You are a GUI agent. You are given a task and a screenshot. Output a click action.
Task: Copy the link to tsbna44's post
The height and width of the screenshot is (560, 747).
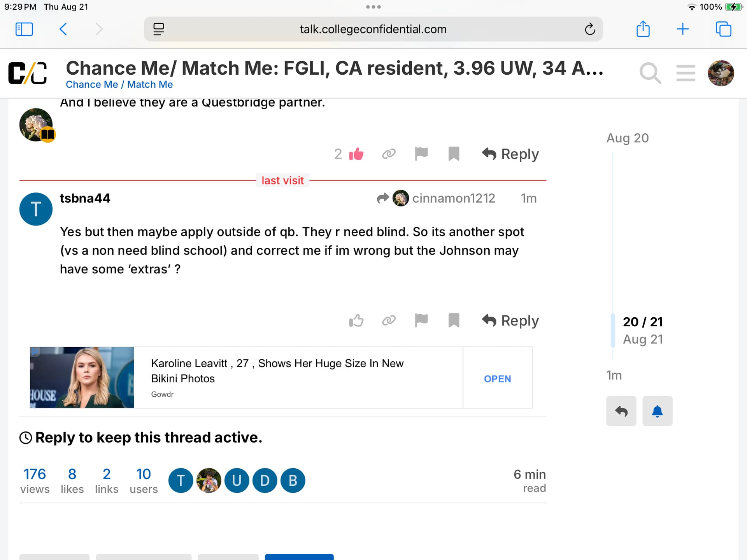coord(389,321)
